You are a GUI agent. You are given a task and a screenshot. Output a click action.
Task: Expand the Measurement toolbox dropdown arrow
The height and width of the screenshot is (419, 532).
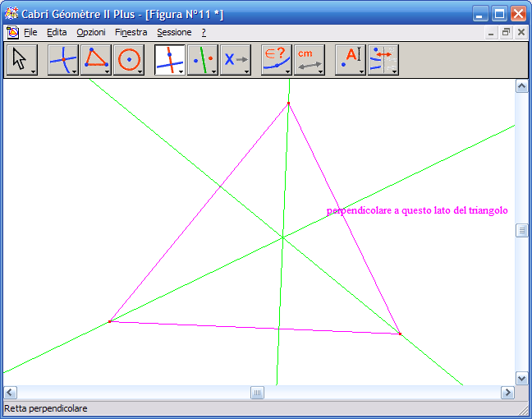pos(321,71)
